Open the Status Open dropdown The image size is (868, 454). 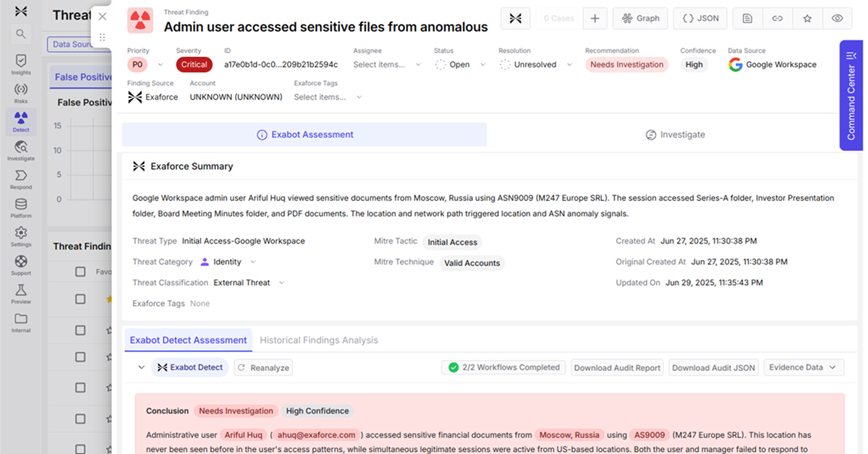[461, 64]
